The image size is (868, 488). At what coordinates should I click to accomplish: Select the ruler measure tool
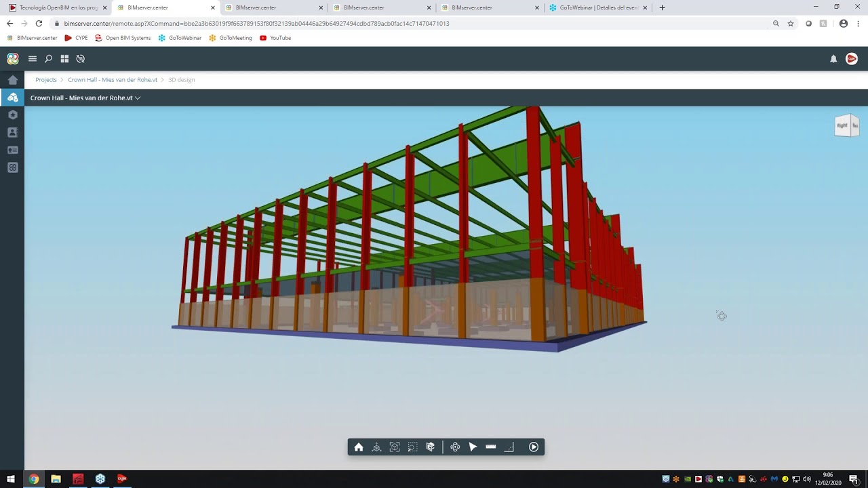[x=491, y=447]
